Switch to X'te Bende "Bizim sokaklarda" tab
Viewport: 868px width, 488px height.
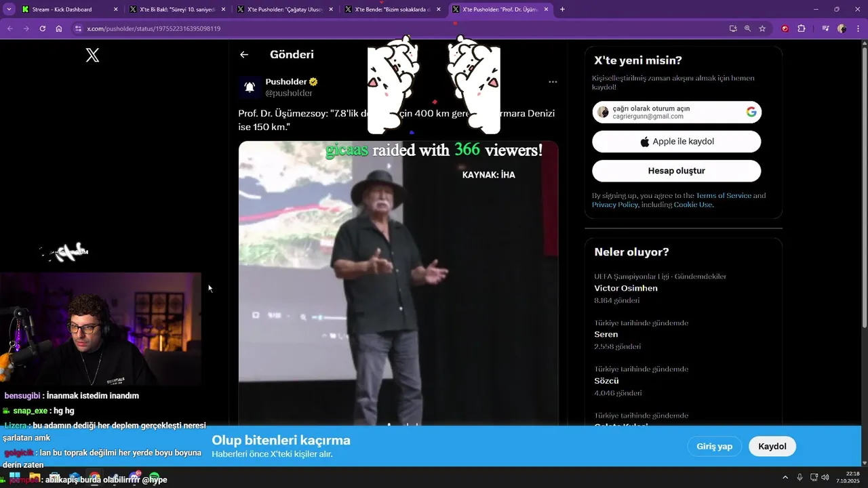[x=392, y=9]
